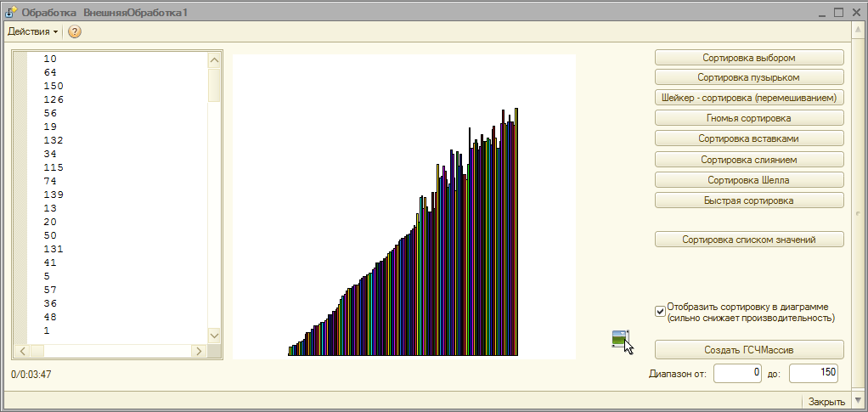Run Сортировка слиянием

click(x=749, y=160)
